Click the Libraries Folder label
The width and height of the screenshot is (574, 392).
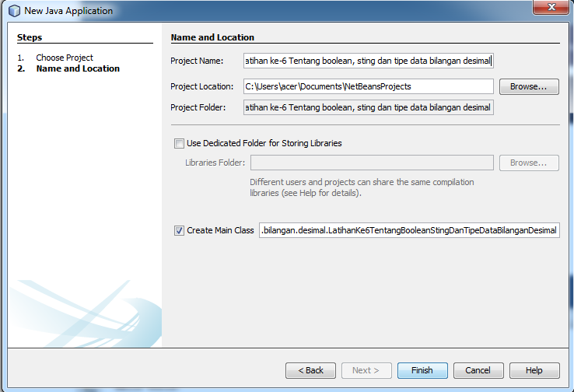pyautogui.click(x=215, y=163)
